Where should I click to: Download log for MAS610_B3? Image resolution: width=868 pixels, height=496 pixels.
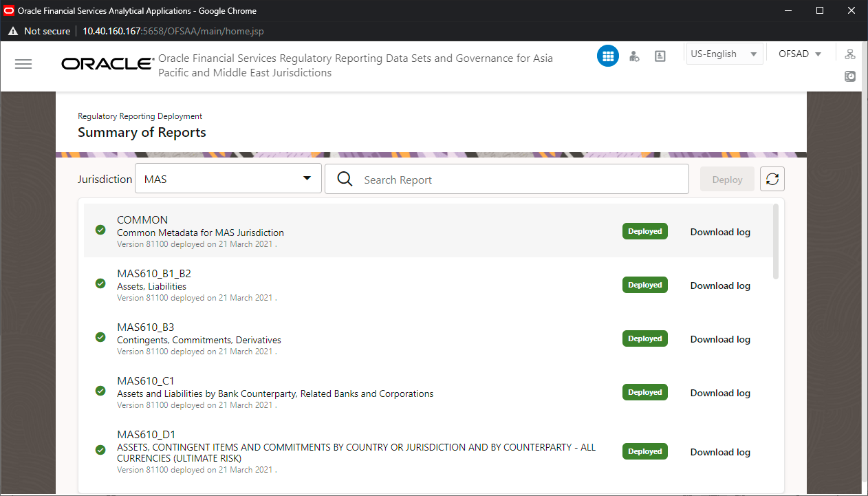click(720, 339)
